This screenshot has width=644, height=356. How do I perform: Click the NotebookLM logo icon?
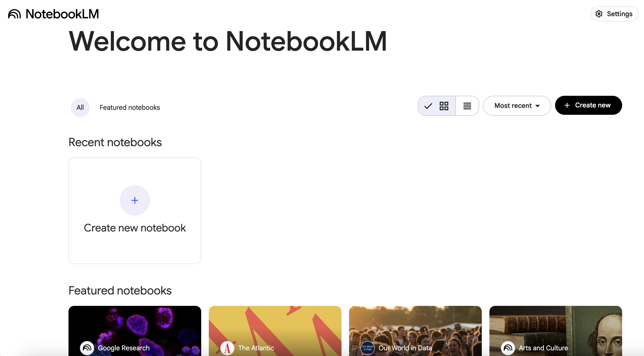coord(14,14)
